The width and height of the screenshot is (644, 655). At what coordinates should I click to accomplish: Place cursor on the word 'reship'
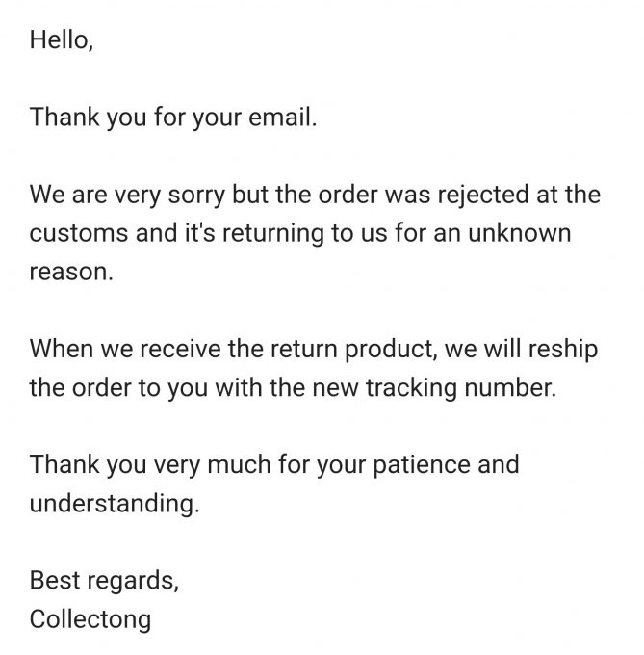(569, 350)
